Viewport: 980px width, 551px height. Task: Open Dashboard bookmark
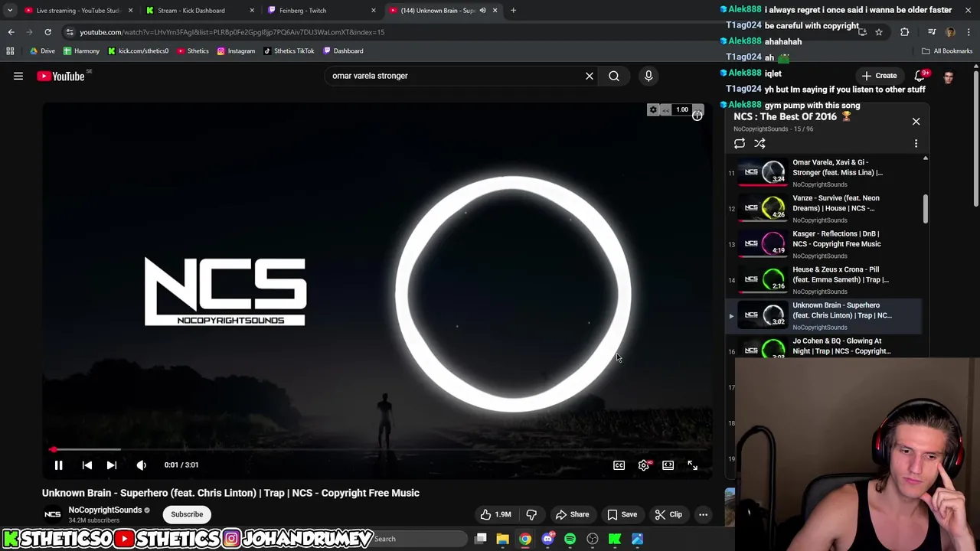click(343, 51)
